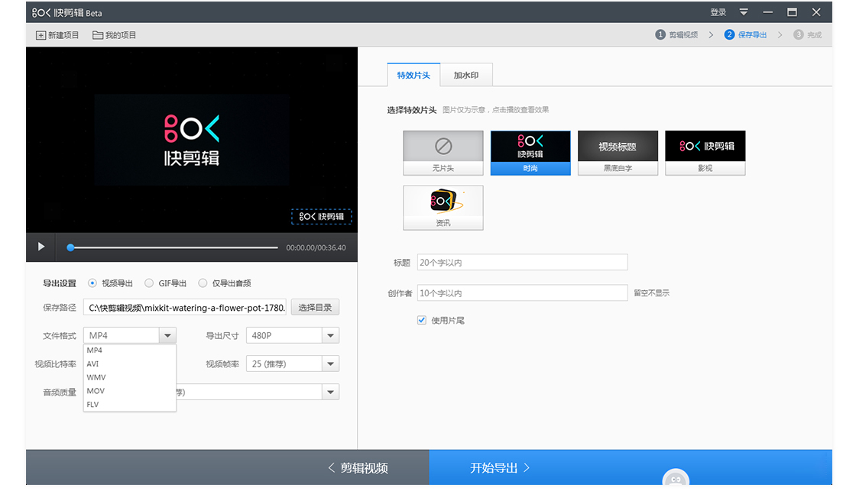Viewport: 856px width, 504px height.
Task: Select the 黑底白字 video title intro
Action: tap(618, 153)
